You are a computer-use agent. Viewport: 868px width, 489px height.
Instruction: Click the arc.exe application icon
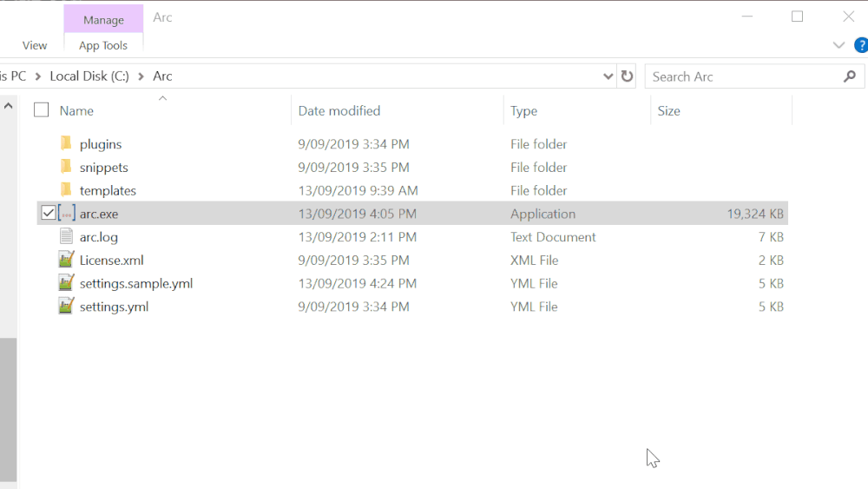pyautogui.click(x=67, y=214)
